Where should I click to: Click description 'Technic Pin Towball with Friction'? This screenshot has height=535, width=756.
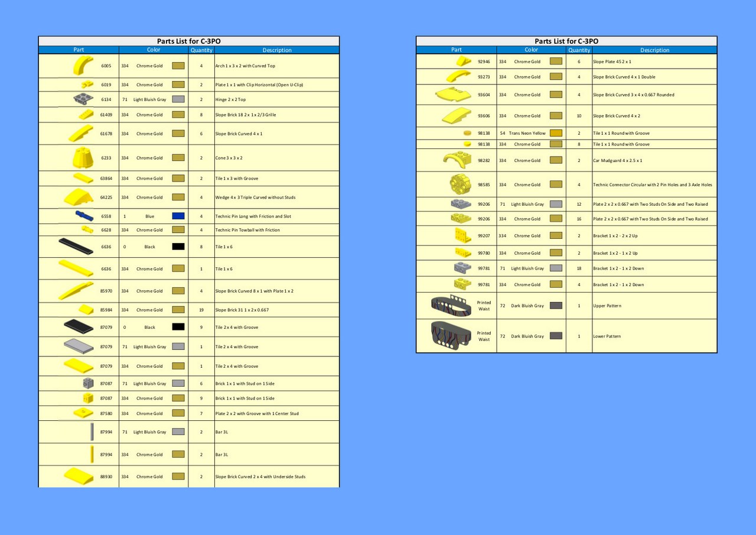click(247, 230)
